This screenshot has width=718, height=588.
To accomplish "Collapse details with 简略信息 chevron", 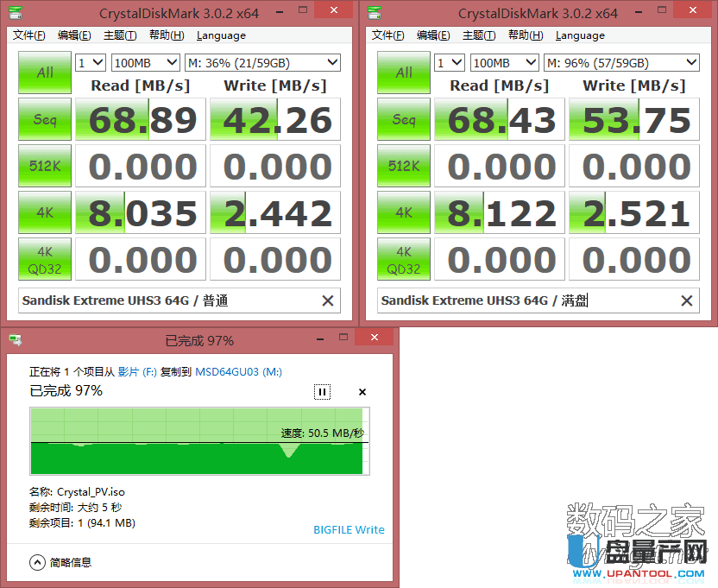I will [x=37, y=562].
